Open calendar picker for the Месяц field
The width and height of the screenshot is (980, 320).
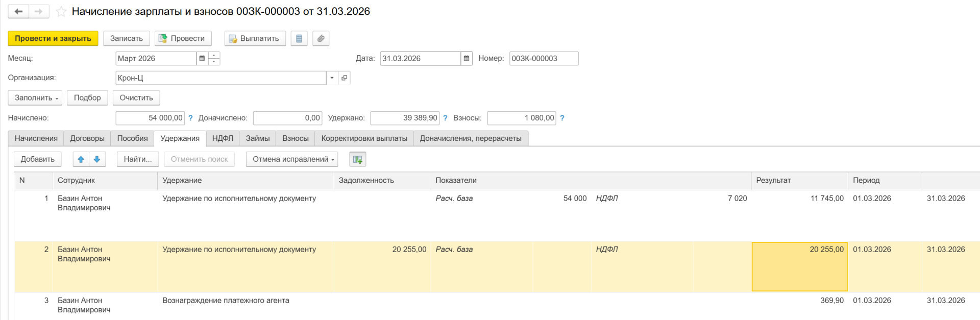(x=202, y=58)
